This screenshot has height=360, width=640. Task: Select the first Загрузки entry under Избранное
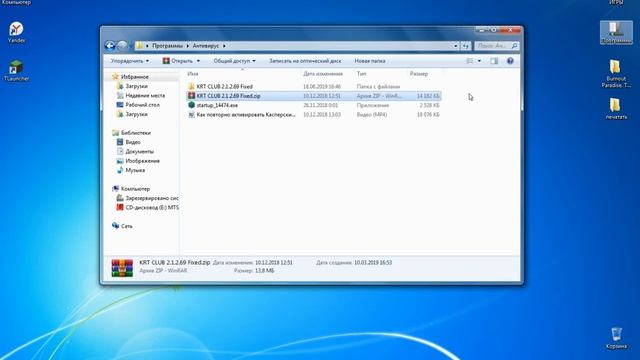pyautogui.click(x=136, y=86)
